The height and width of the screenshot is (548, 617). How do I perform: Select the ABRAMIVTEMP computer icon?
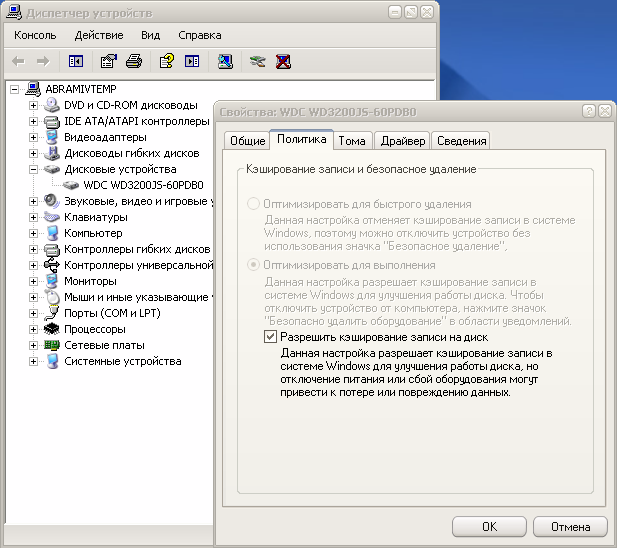[x=33, y=89]
